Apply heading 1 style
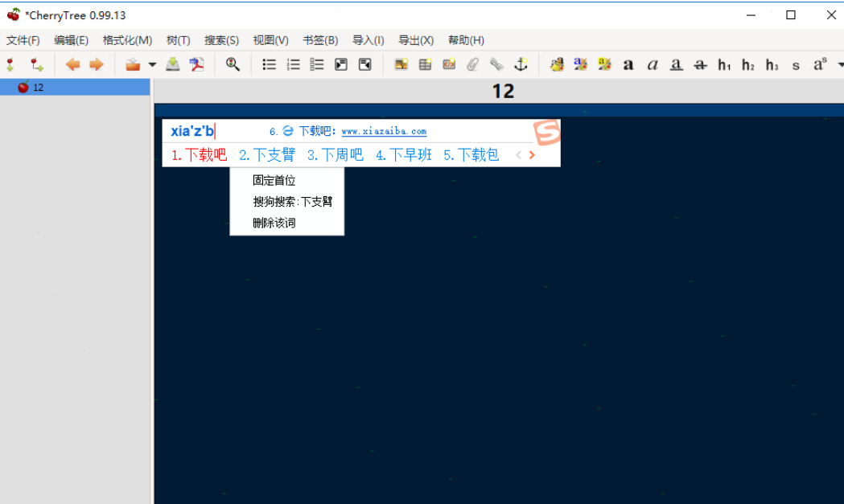 click(x=724, y=65)
